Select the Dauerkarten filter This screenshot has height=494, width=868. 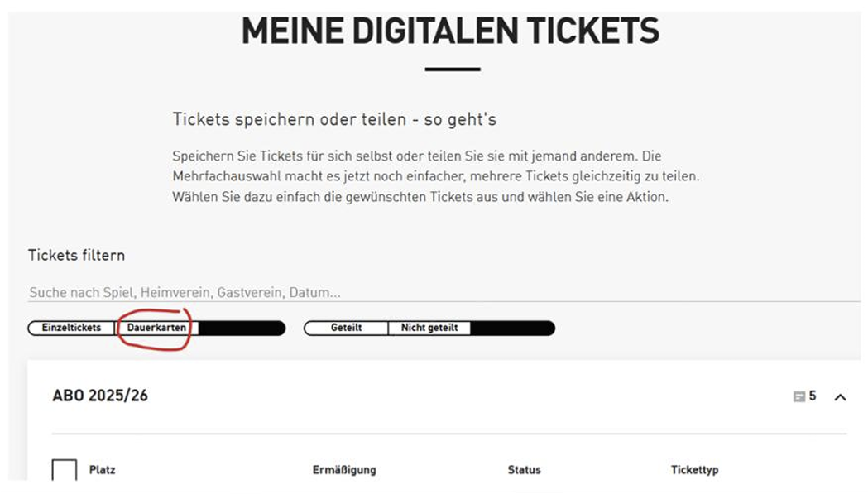coord(156,328)
